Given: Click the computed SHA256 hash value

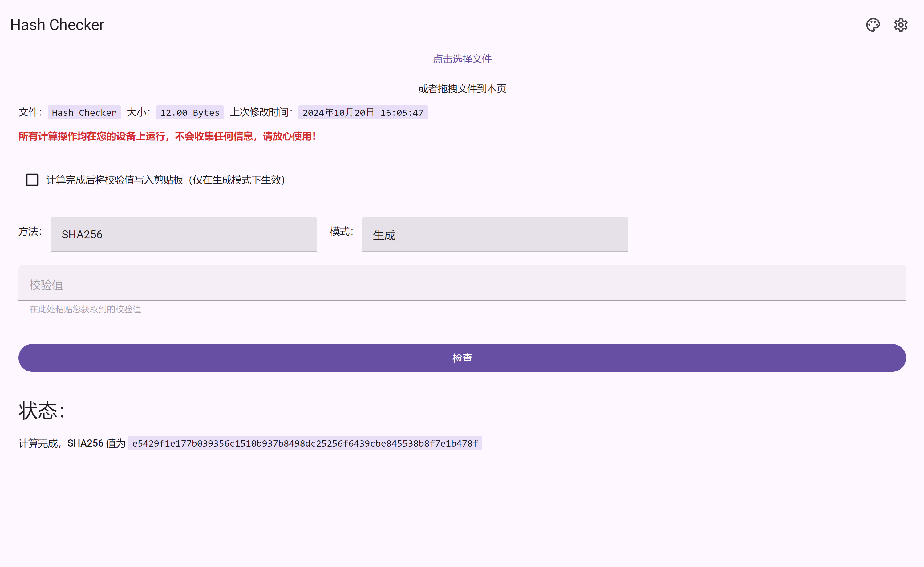Looking at the screenshot, I should 305,443.
